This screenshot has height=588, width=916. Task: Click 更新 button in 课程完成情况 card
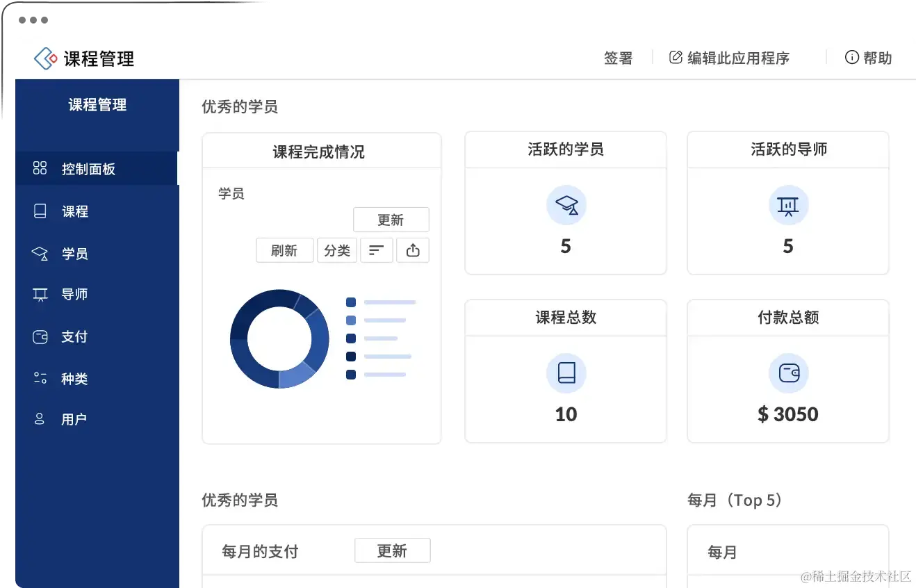(391, 220)
